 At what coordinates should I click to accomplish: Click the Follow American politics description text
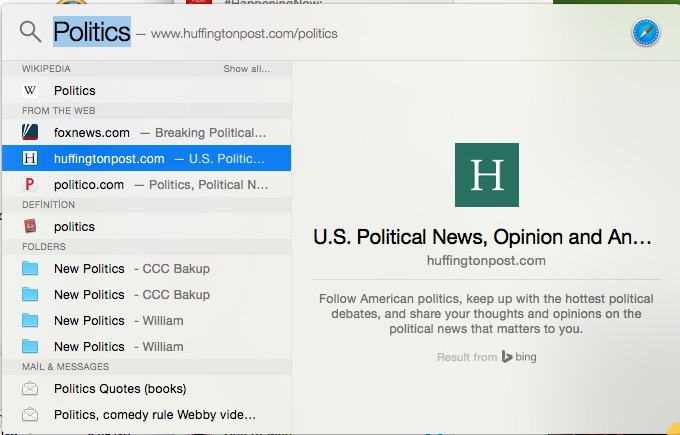coord(486,314)
